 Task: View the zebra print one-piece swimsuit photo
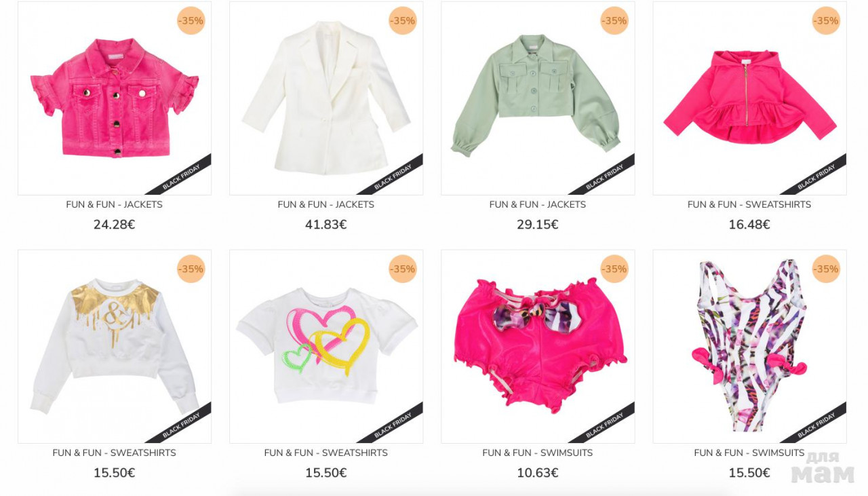[x=749, y=347]
